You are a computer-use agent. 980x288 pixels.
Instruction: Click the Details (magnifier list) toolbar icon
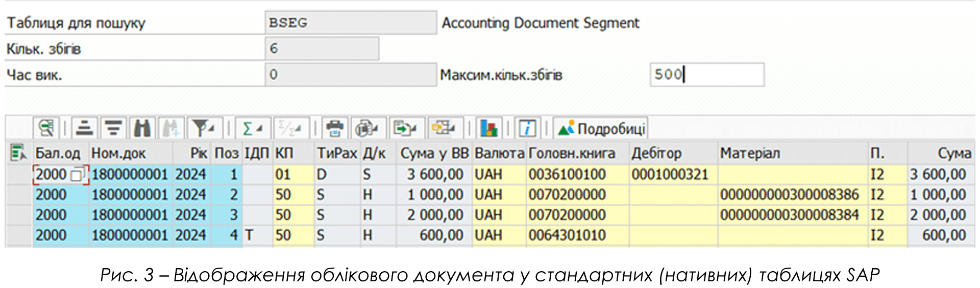pos(46,128)
